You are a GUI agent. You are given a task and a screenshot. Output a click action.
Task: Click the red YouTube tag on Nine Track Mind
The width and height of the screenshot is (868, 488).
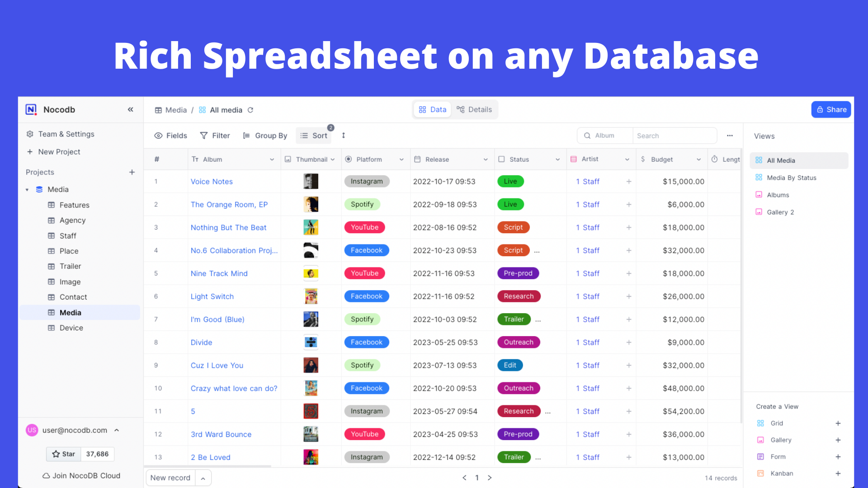[364, 273]
